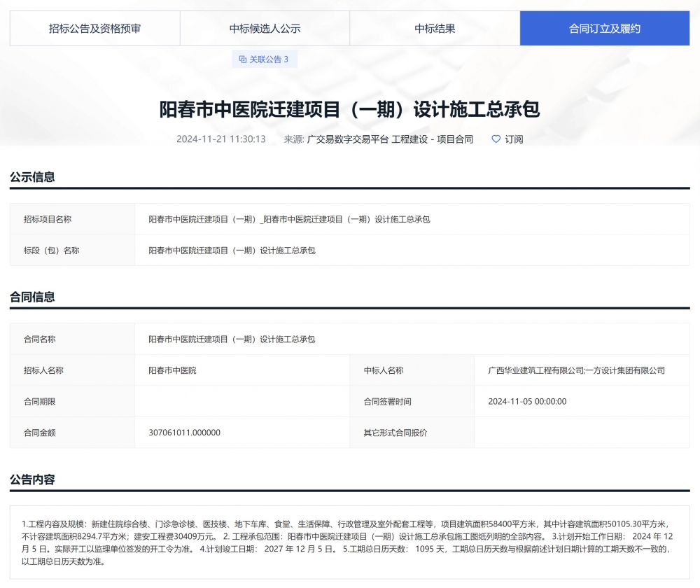This screenshot has height=588, width=700.
Task: Click the 合同名称 label cell
Action: pos(72,339)
